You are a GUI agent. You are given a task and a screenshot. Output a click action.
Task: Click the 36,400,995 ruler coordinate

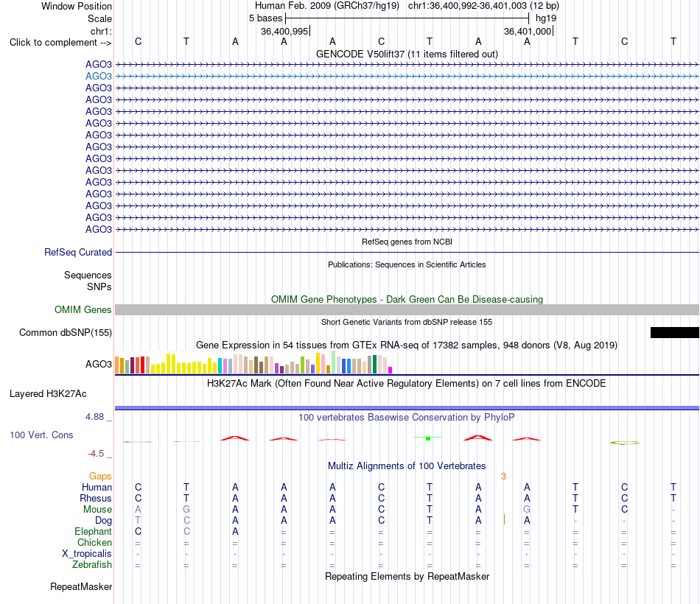pyautogui.click(x=284, y=31)
